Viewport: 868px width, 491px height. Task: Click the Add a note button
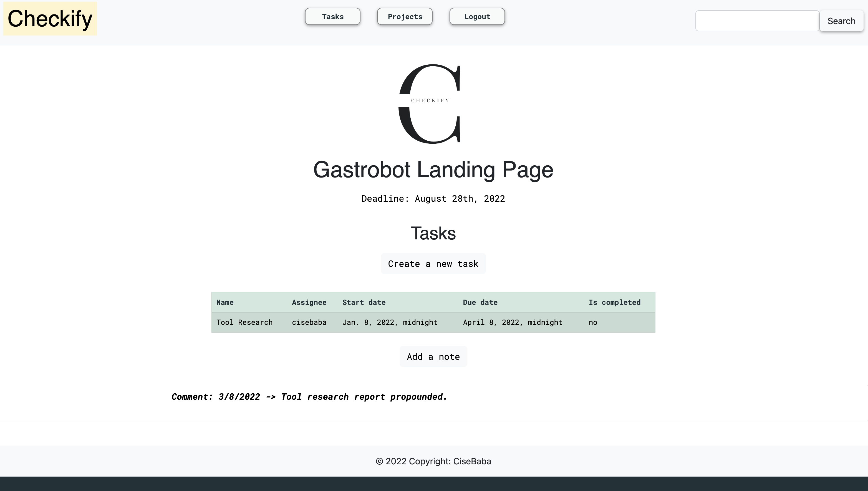433,357
